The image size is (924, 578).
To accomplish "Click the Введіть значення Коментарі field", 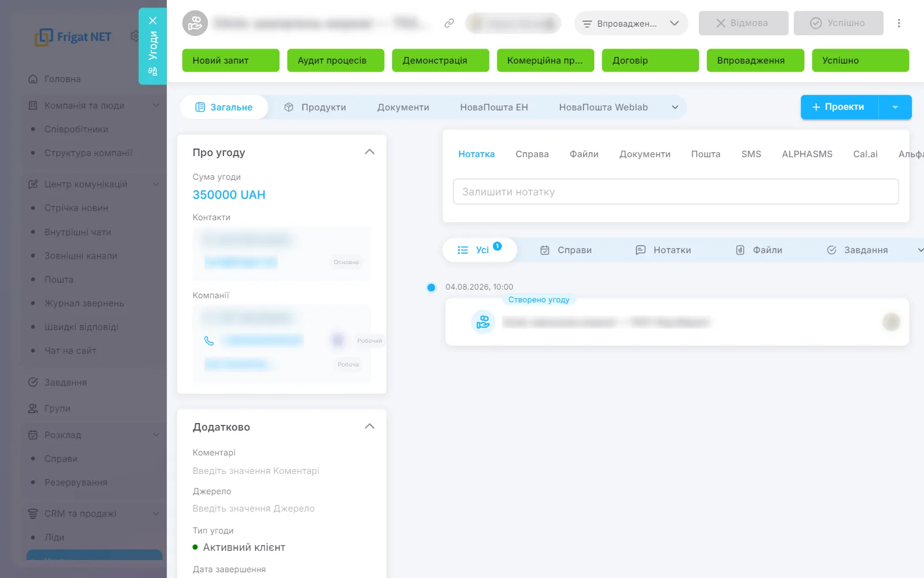I will (256, 470).
